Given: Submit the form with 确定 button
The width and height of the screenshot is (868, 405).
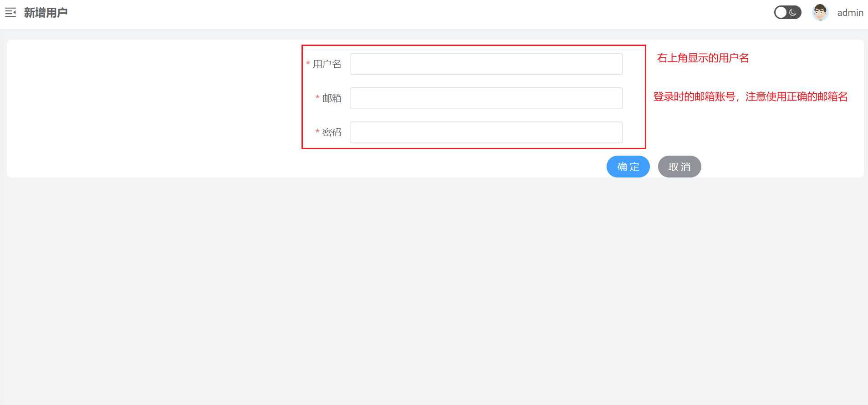Looking at the screenshot, I should coord(628,167).
